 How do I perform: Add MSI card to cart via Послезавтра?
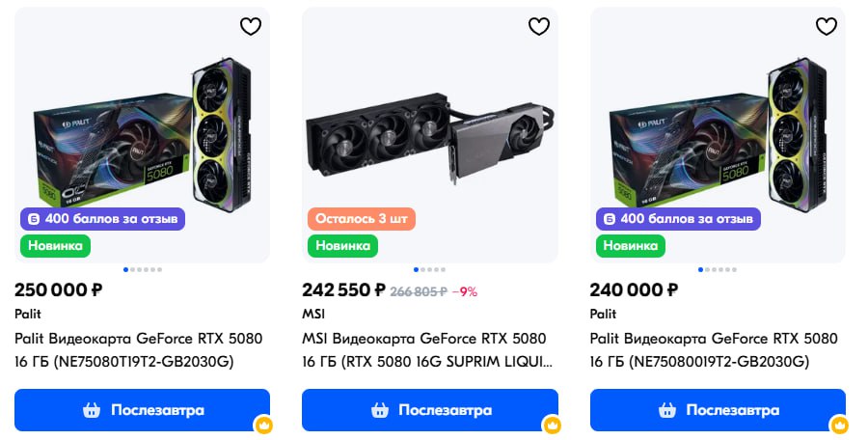click(430, 410)
